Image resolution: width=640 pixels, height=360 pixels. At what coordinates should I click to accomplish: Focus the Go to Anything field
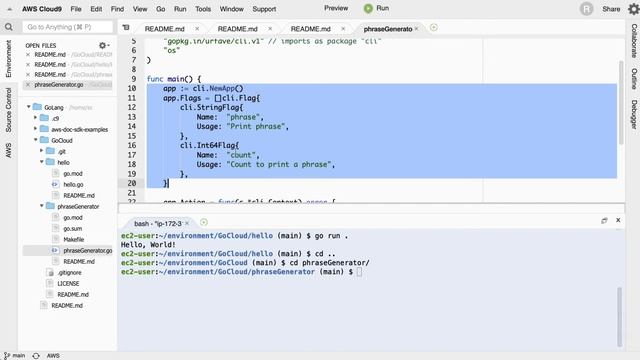coord(67,27)
